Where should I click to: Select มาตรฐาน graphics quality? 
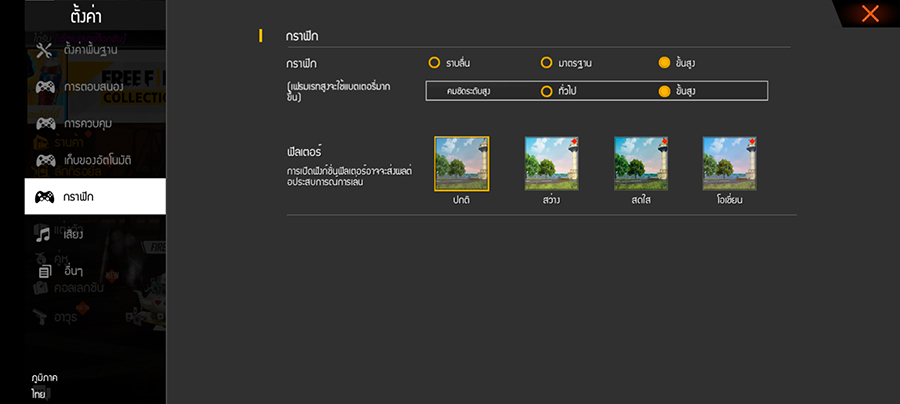click(x=546, y=63)
